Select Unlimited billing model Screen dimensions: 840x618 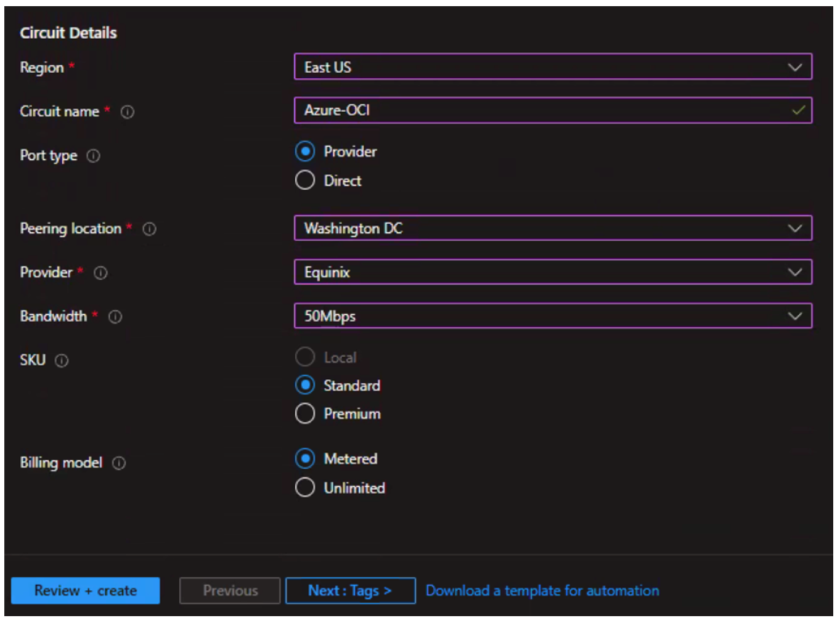(x=305, y=487)
